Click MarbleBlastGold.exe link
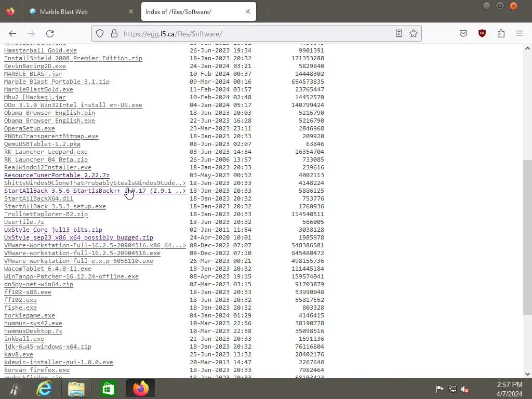 (x=38, y=89)
